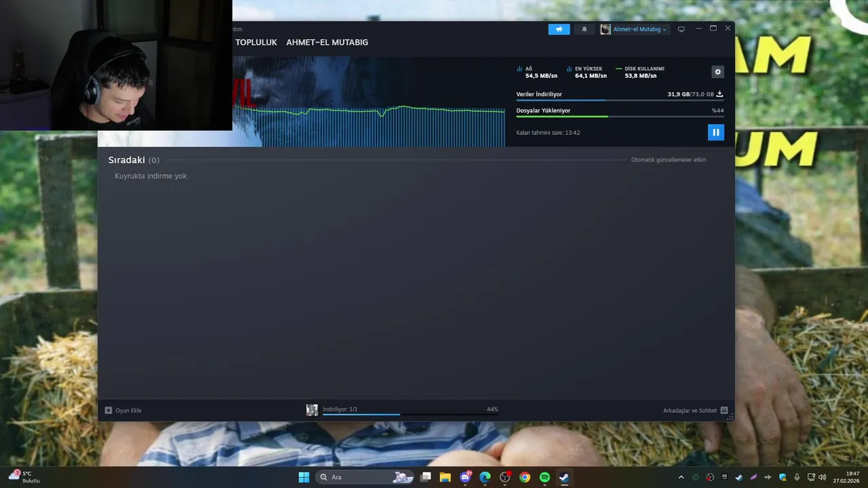Open the Windows Start menu

coord(304,477)
